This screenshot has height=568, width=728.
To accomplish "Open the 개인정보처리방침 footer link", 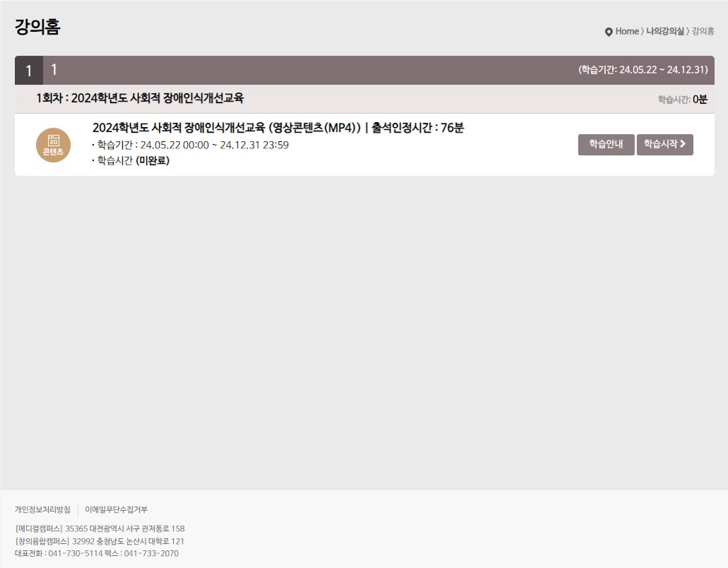I will [x=42, y=509].
